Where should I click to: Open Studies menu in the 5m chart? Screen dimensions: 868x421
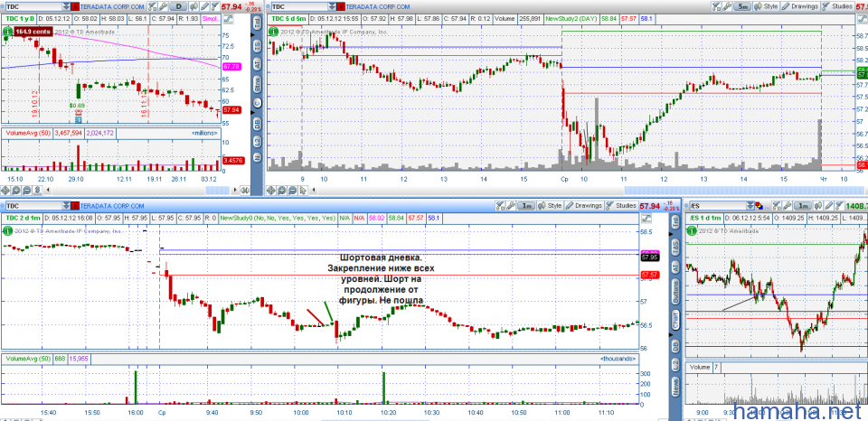(837, 6)
